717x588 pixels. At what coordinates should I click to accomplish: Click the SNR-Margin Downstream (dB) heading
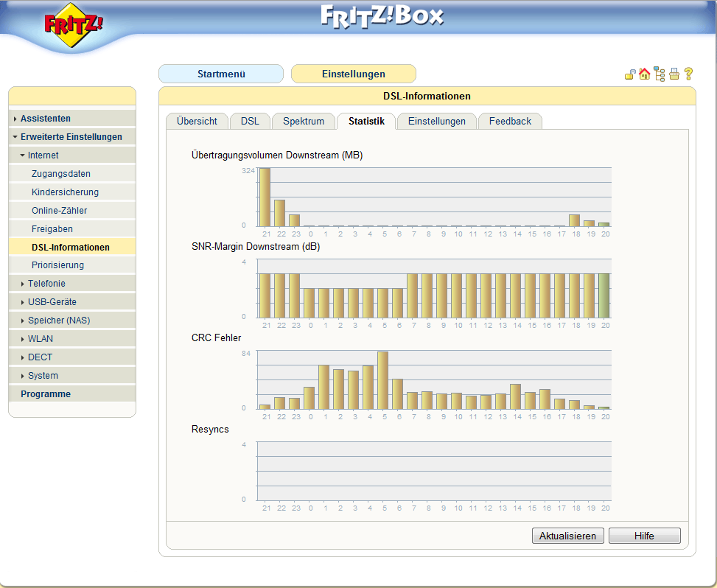(256, 247)
